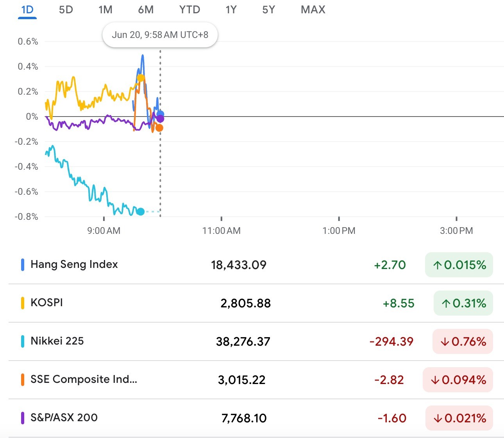Click the KOSPI price 2,805.88
This screenshot has width=504, height=438.
[x=245, y=303]
